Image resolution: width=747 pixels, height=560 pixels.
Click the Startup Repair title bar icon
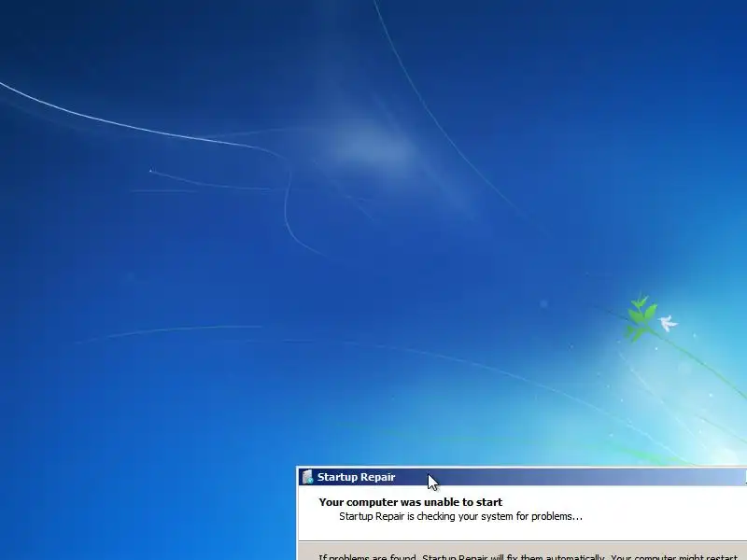click(308, 477)
